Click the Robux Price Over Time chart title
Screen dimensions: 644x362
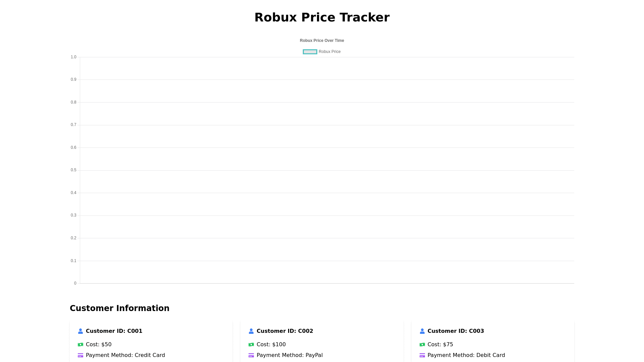tap(322, 41)
